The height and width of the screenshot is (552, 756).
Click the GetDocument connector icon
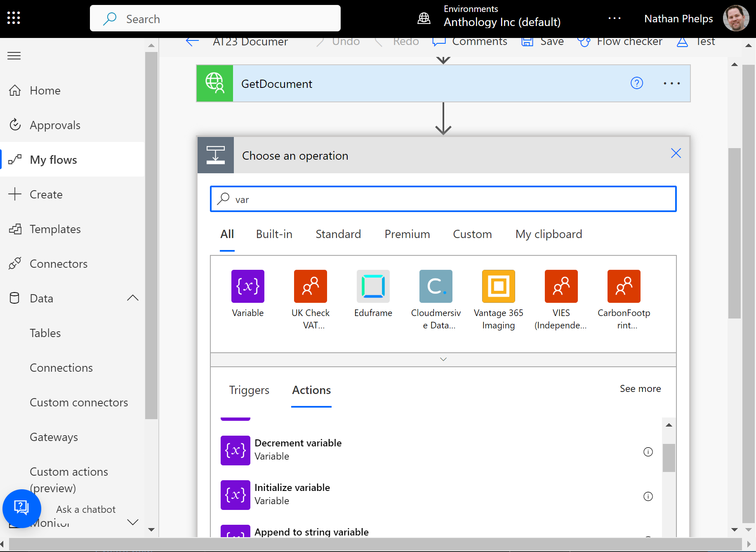point(215,83)
